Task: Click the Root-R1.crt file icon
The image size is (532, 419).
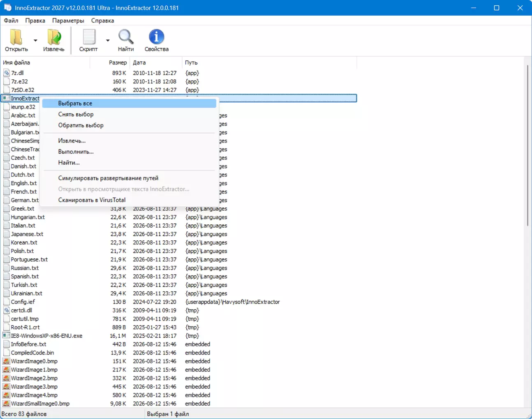Action: click(x=6, y=327)
